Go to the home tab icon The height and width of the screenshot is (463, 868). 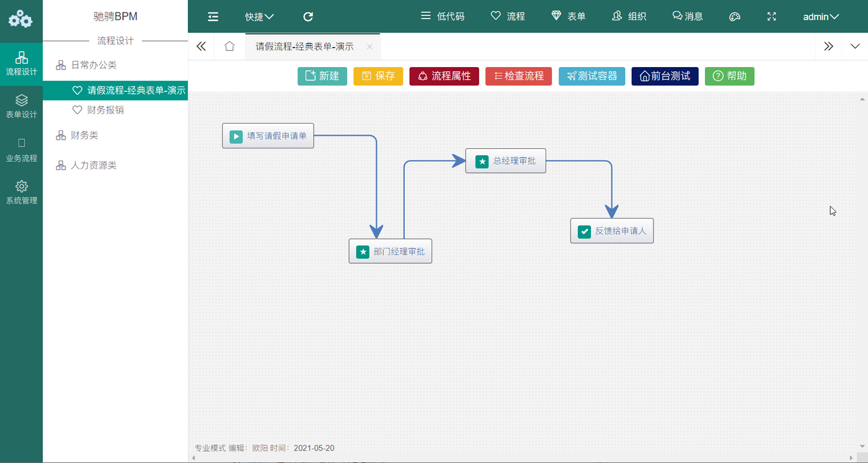tap(229, 47)
